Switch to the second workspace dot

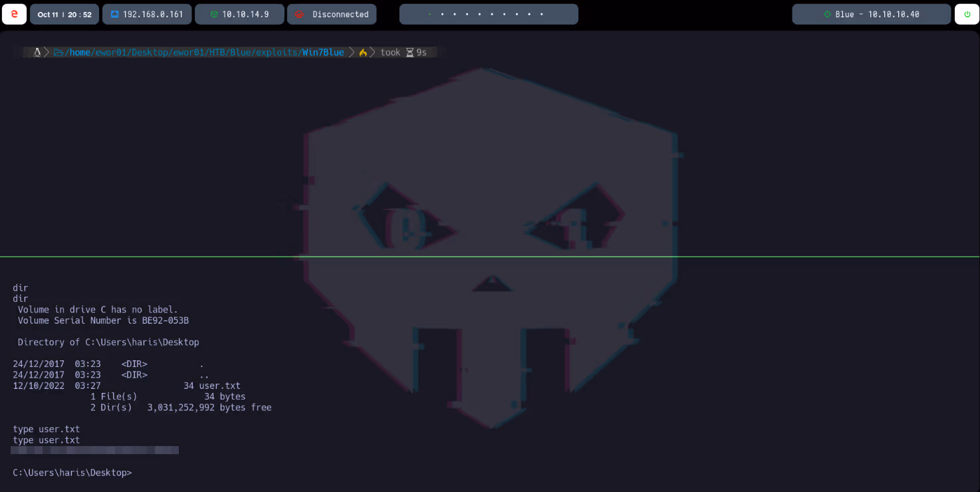click(x=441, y=14)
